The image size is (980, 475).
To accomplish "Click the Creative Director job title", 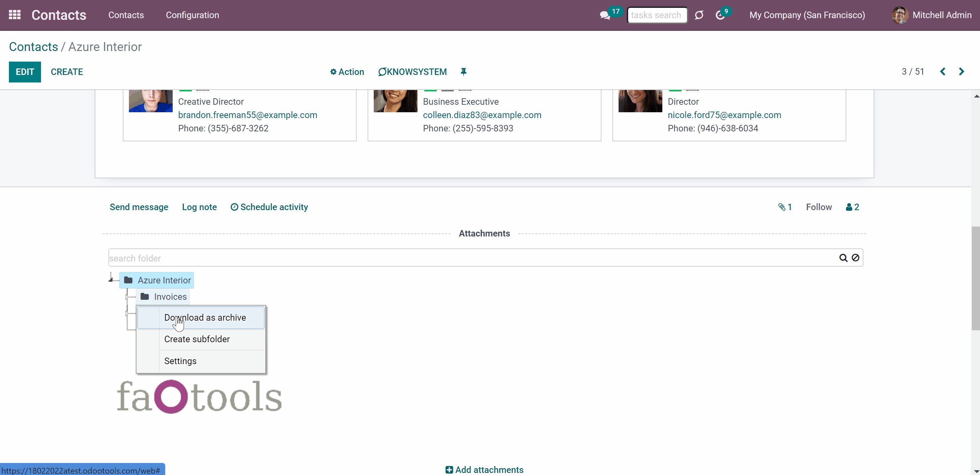I will [x=211, y=102].
